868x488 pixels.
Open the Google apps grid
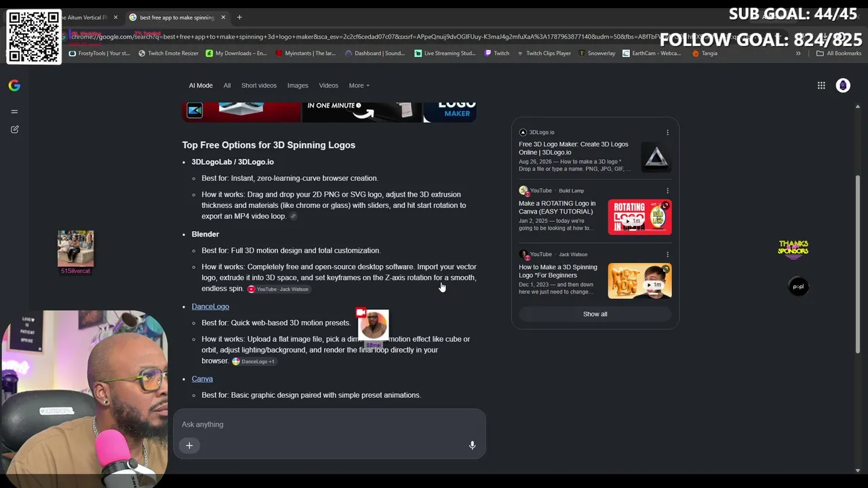click(821, 85)
